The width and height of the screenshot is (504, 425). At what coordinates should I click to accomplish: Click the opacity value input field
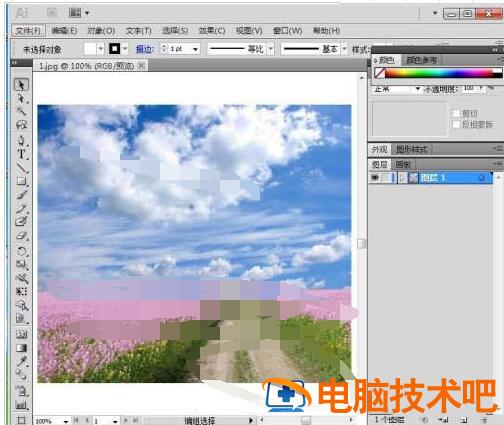470,88
